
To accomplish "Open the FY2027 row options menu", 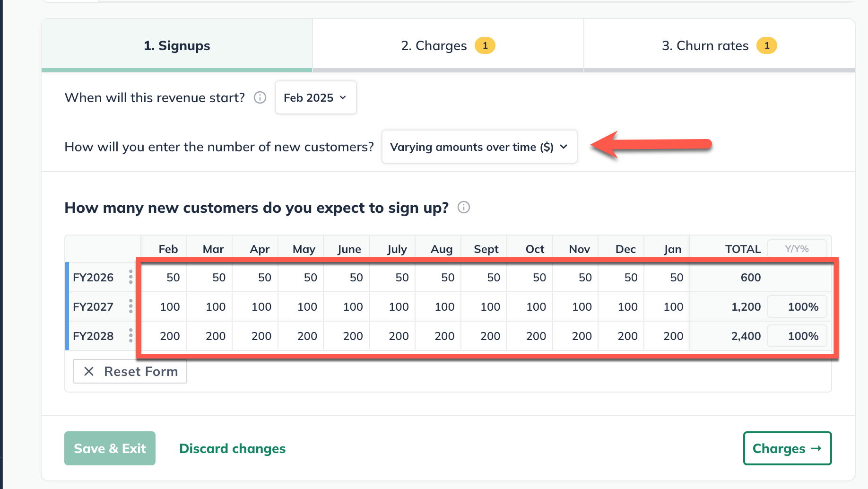I will coord(130,306).
